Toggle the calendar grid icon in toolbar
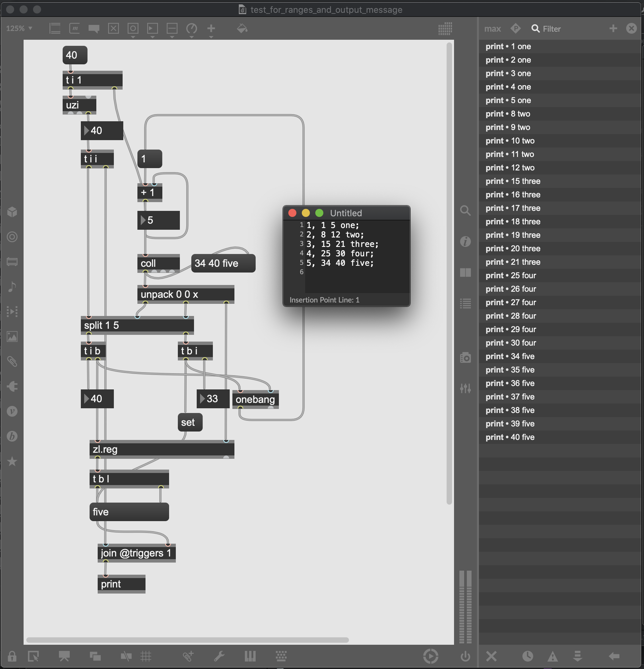The image size is (644, 669). [445, 29]
